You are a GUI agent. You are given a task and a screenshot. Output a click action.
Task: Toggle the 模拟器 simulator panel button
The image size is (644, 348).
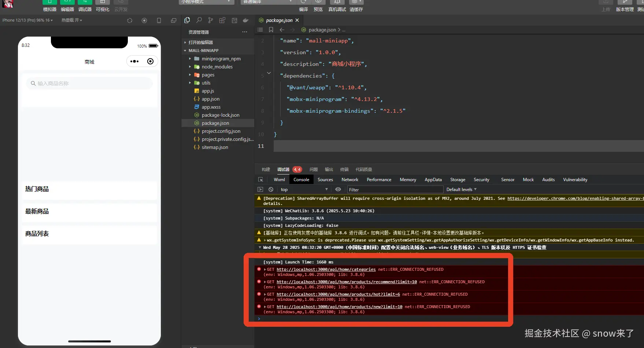tap(49, 2)
